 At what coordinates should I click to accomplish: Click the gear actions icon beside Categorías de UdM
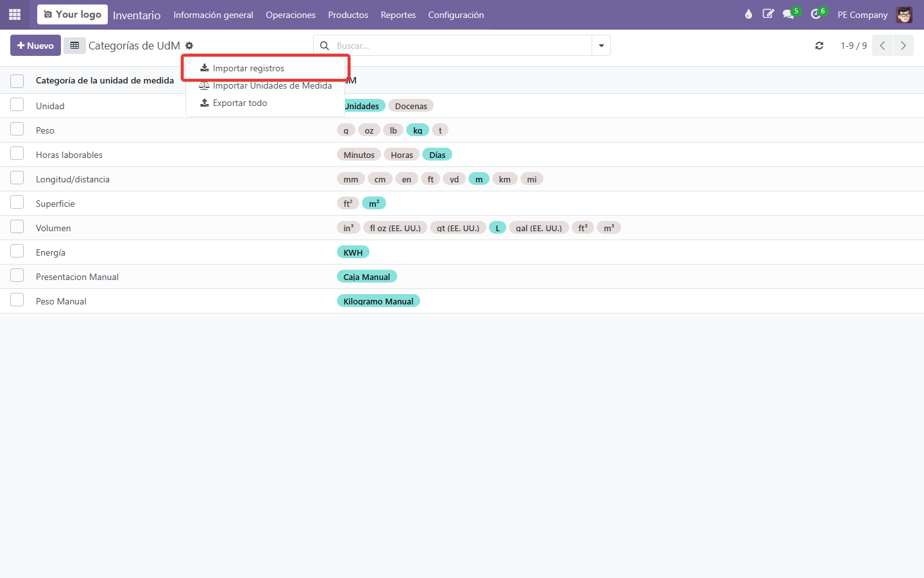point(189,46)
